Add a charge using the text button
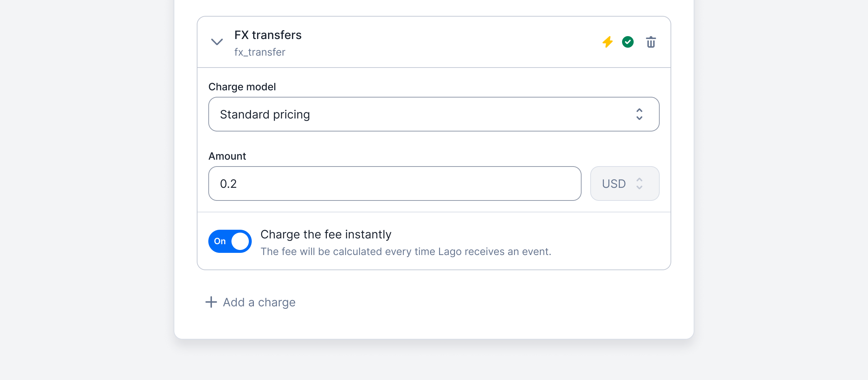The image size is (868, 380). 259,302
